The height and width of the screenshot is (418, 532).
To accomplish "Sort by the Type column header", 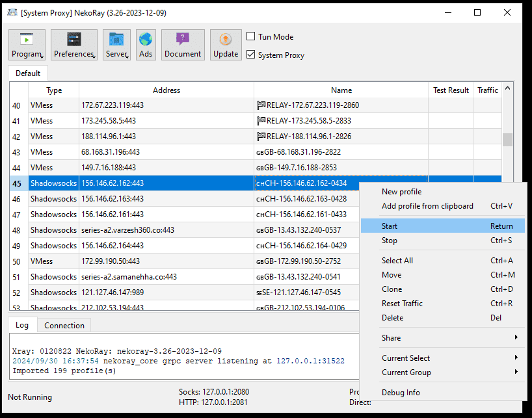I will point(54,90).
